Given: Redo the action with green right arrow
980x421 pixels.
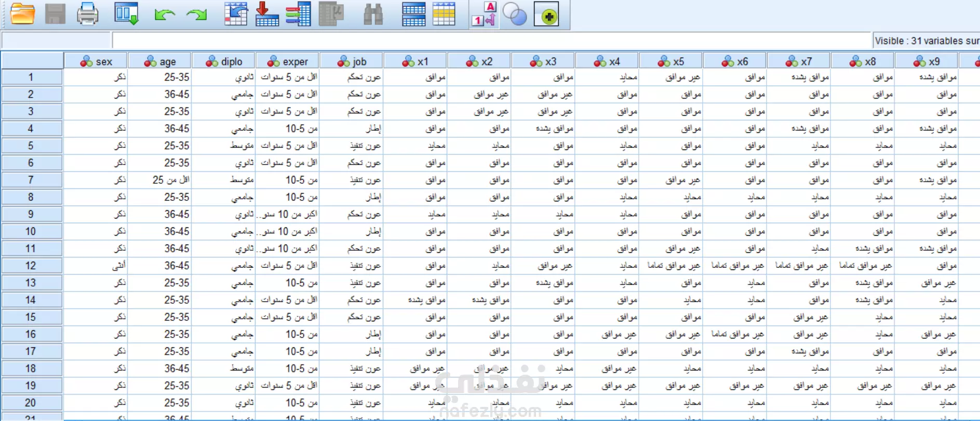Looking at the screenshot, I should [x=197, y=15].
